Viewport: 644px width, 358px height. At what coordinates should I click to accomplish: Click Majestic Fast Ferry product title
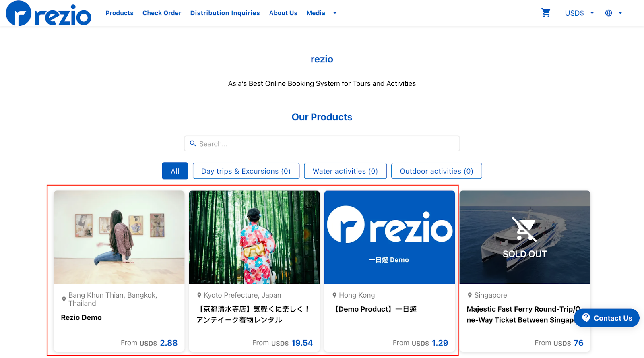click(x=524, y=315)
